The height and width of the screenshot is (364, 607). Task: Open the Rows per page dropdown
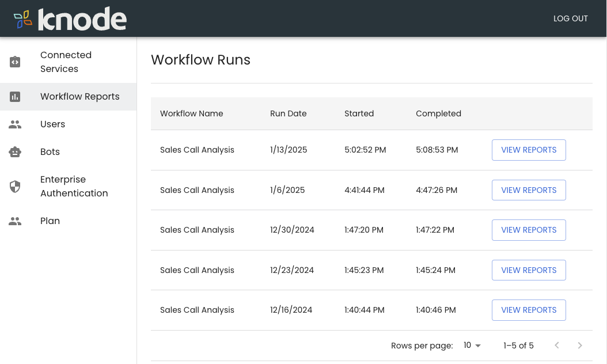point(472,346)
